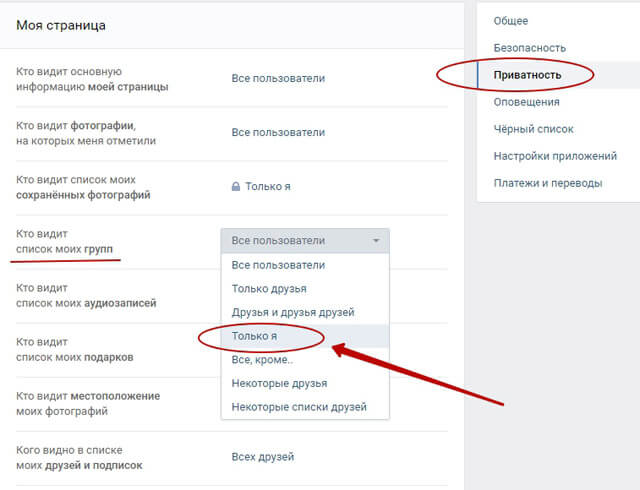Open the Приватность settings tab
This screenshot has width=640, height=490.
tap(527, 75)
